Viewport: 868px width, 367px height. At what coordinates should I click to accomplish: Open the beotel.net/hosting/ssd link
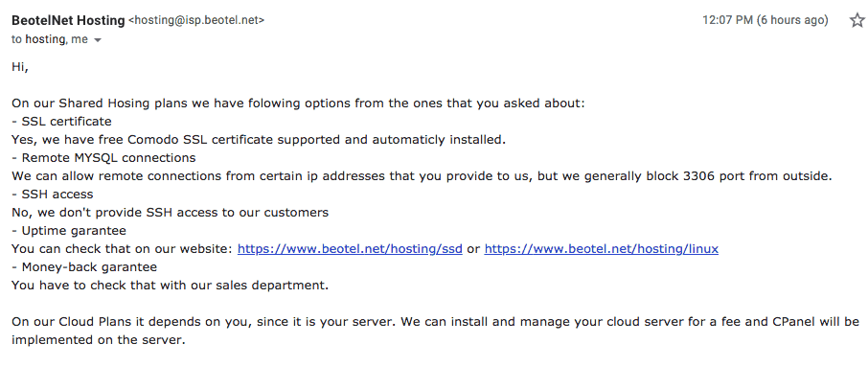(x=350, y=249)
